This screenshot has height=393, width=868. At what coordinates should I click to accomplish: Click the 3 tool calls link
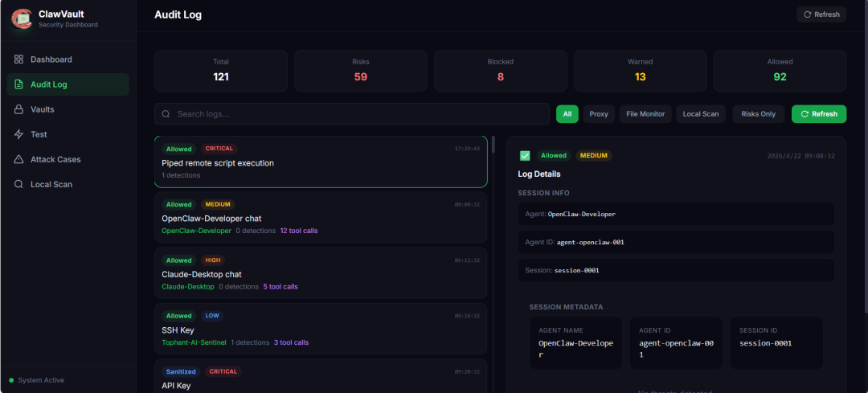point(291,342)
